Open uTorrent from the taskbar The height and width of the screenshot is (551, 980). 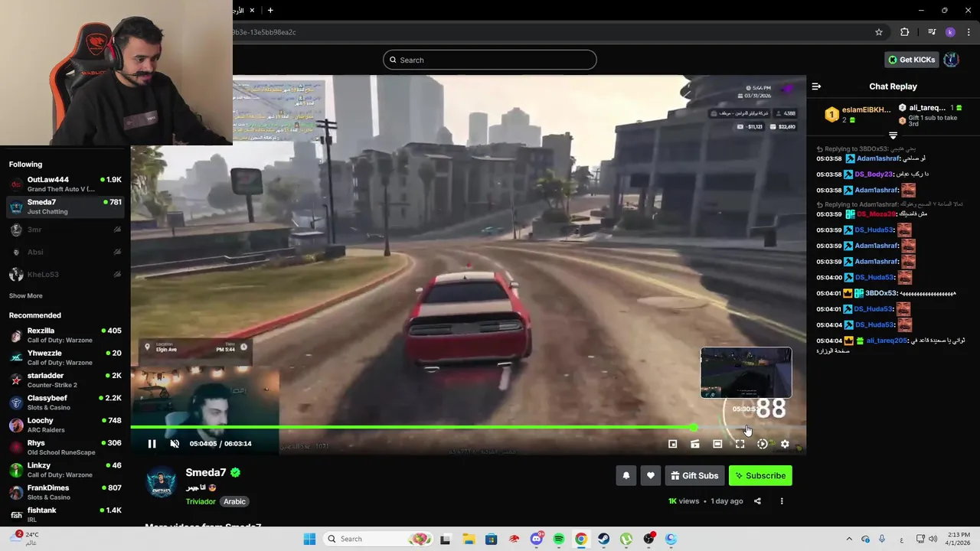coord(626,539)
